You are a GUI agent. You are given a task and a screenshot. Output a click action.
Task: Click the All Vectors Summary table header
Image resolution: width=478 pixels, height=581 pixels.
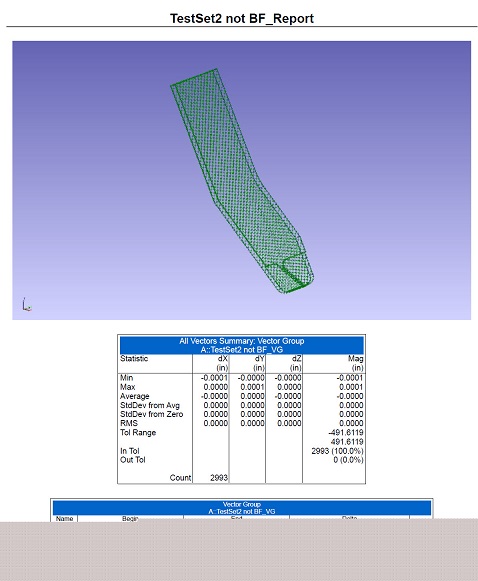tap(242, 345)
